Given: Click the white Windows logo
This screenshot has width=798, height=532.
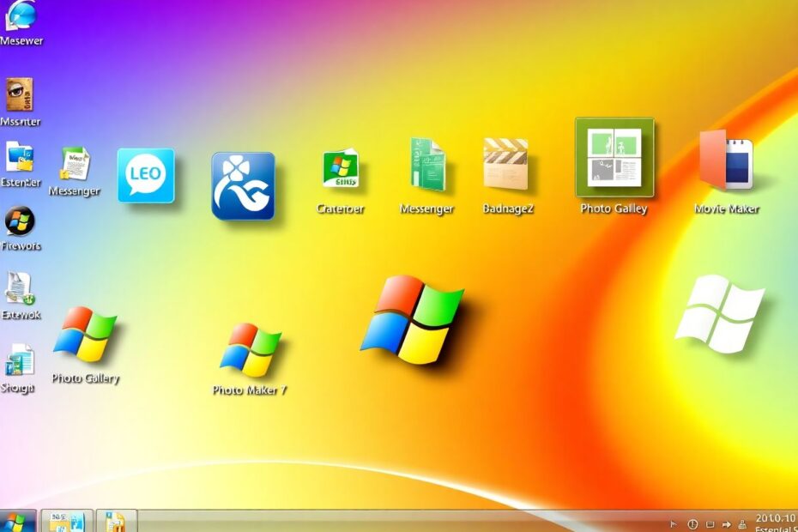Looking at the screenshot, I should [x=720, y=314].
